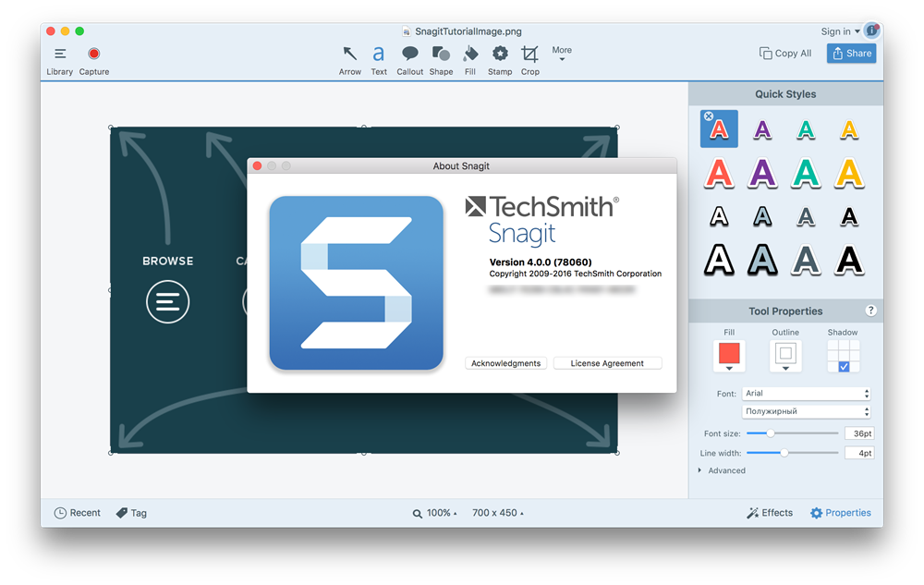
Task: Select the Shape tool
Action: coord(441,61)
